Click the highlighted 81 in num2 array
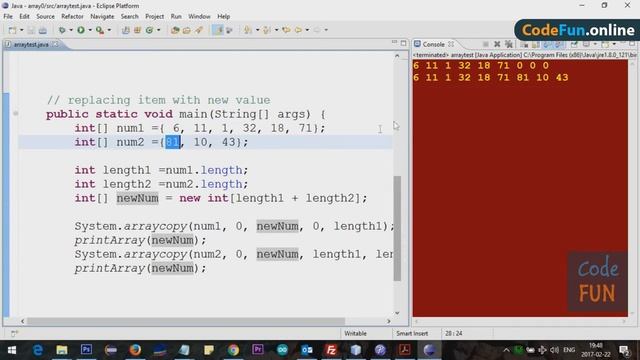Image resolution: width=640 pixels, height=360 pixels. (173, 142)
